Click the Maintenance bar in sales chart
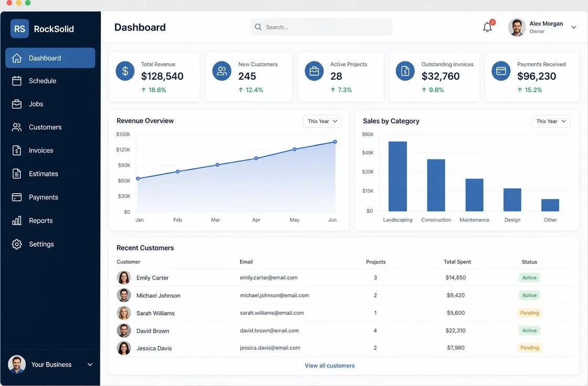This screenshot has height=386, width=588. pos(475,195)
